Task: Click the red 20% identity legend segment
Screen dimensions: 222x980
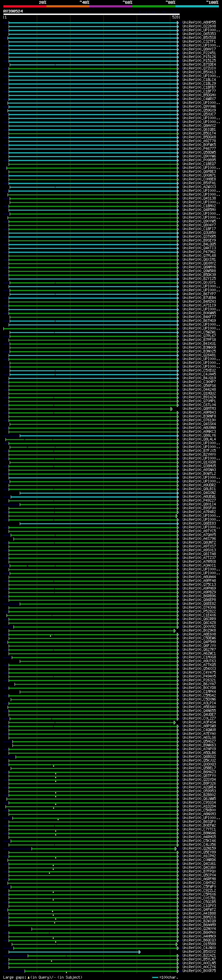Action: [x=25, y=6]
